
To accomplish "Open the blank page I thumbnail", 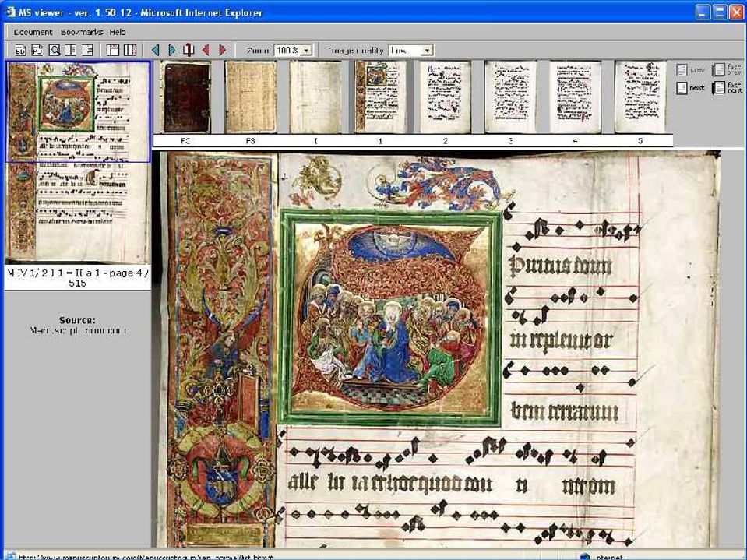I will click(315, 97).
